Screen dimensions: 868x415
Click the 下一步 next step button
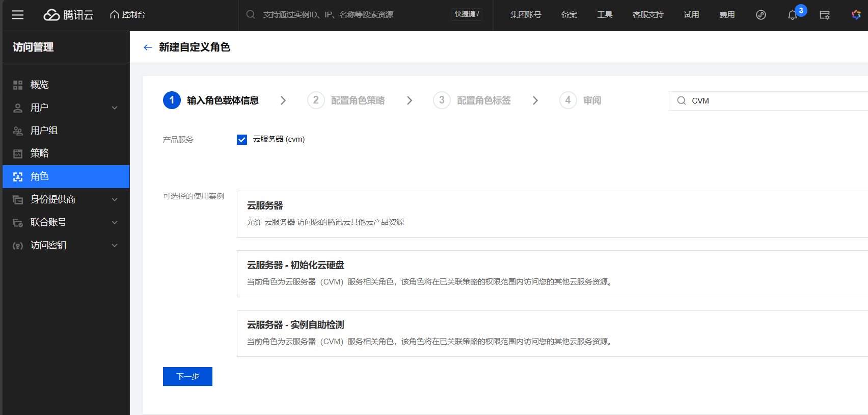[x=187, y=377]
